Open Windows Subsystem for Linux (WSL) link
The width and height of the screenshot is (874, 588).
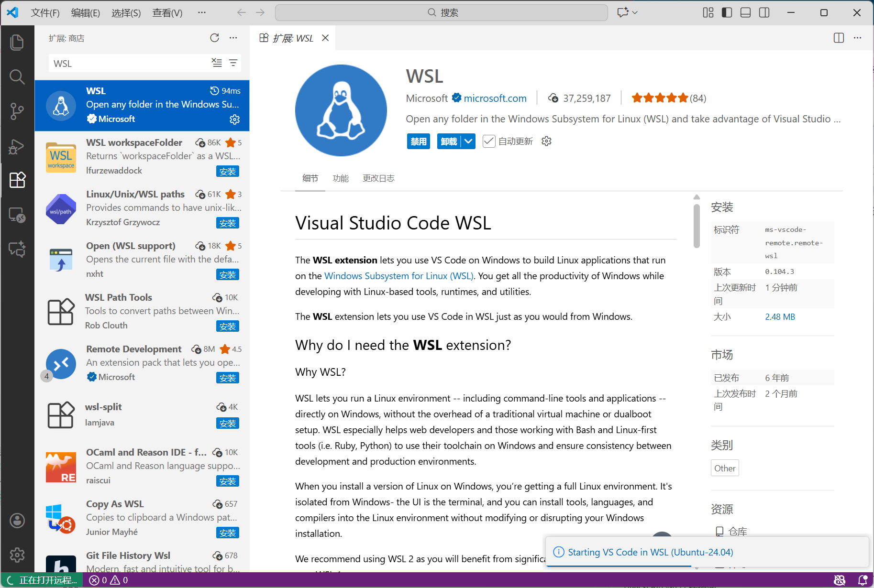[x=399, y=276]
